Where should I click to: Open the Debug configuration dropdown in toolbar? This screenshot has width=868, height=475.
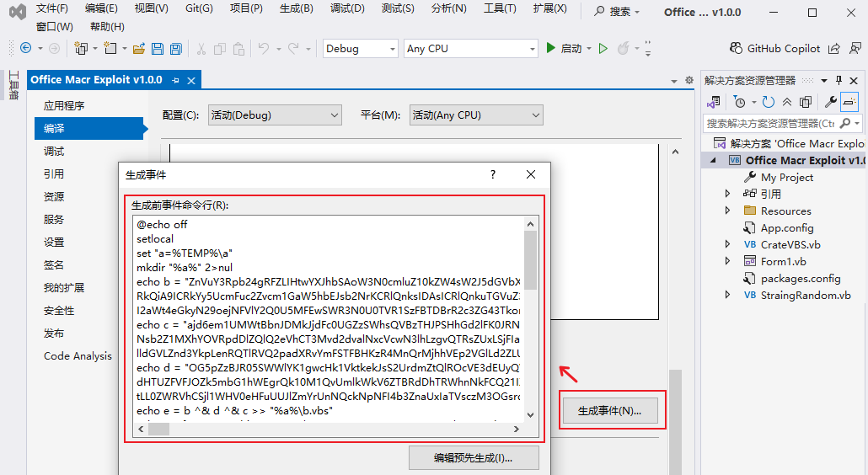pos(361,49)
